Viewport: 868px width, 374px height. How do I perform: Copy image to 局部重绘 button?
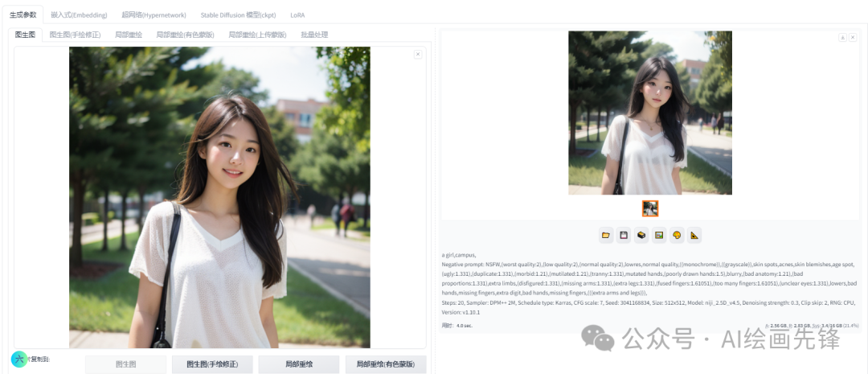click(299, 364)
